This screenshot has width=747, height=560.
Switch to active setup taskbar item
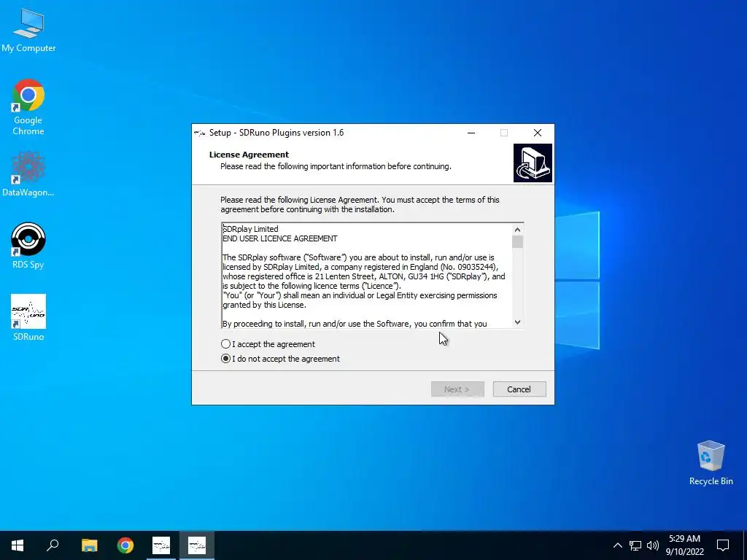(x=197, y=545)
